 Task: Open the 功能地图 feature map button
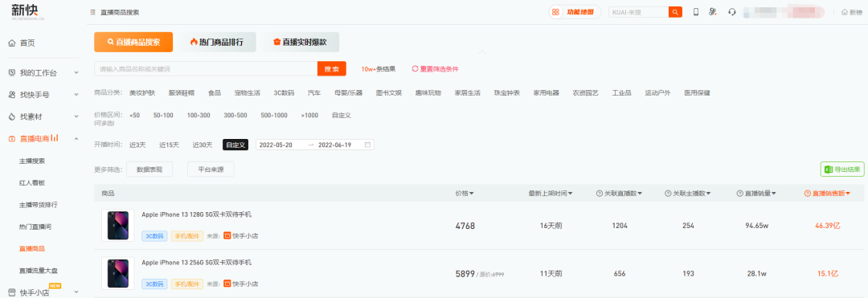pyautogui.click(x=575, y=12)
